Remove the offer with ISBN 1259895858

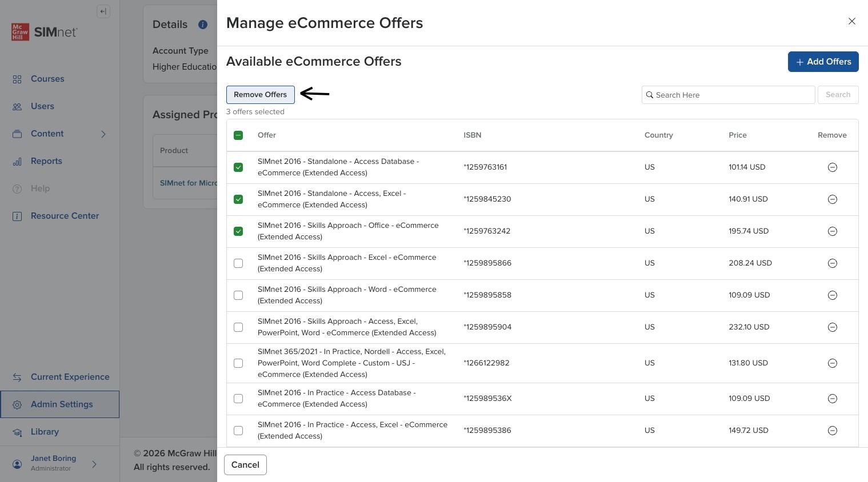pyautogui.click(x=833, y=295)
